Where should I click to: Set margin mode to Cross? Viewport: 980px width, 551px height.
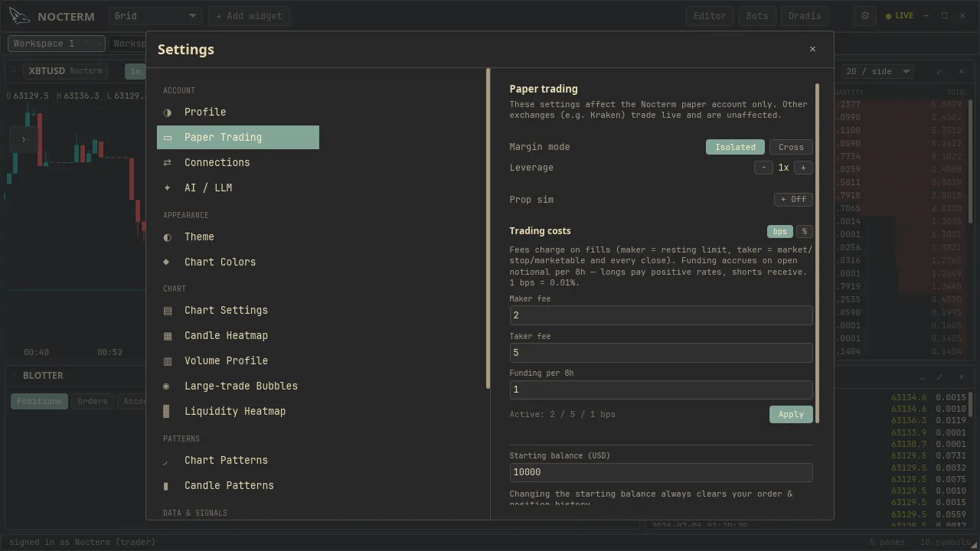[791, 147]
